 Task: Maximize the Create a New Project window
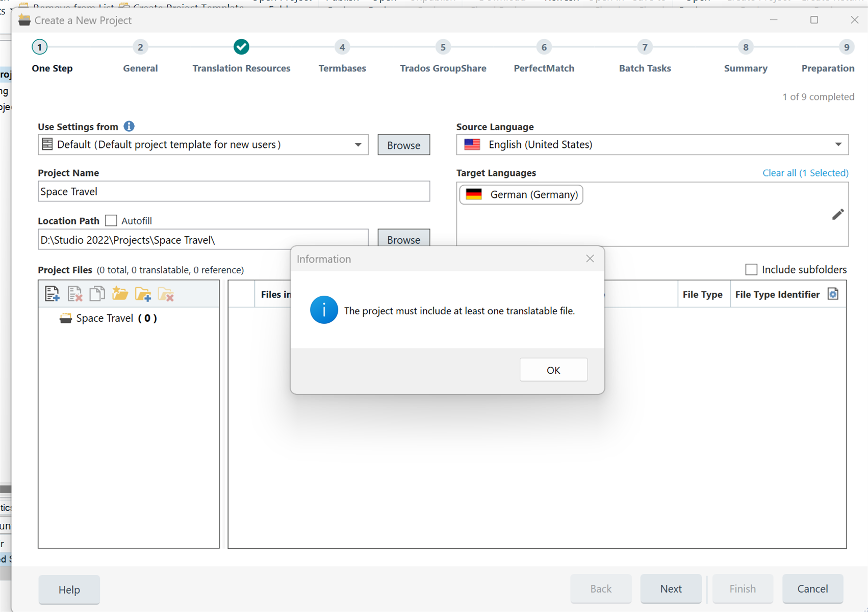814,20
